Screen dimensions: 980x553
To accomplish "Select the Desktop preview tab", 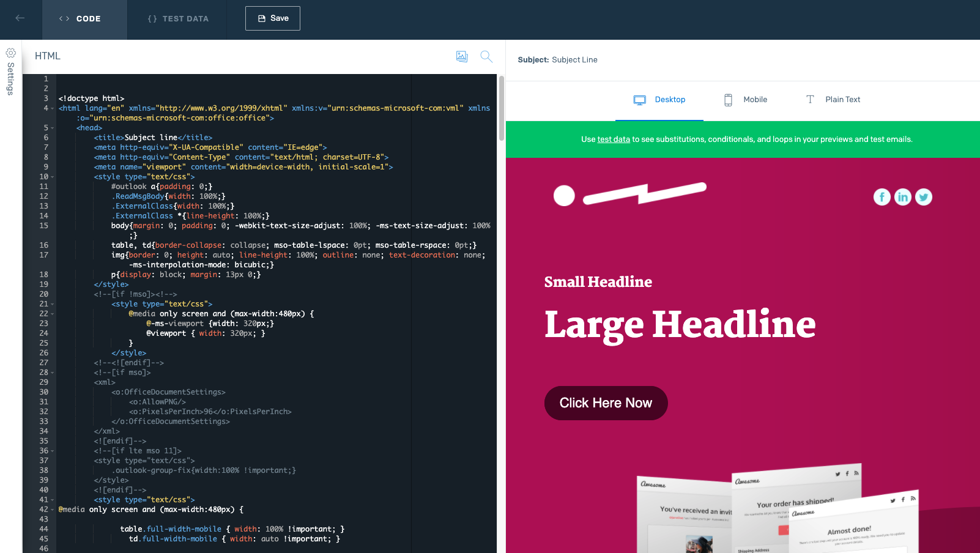I will coord(659,100).
